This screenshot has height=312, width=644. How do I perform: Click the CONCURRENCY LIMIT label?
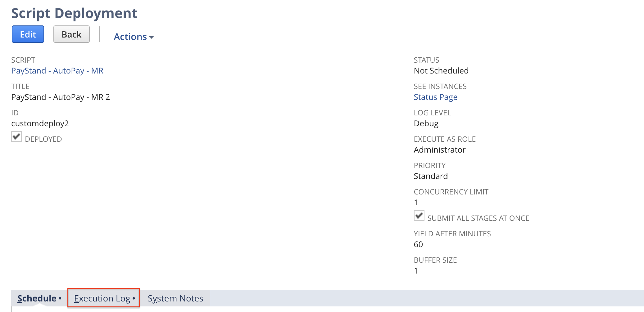[x=451, y=192]
